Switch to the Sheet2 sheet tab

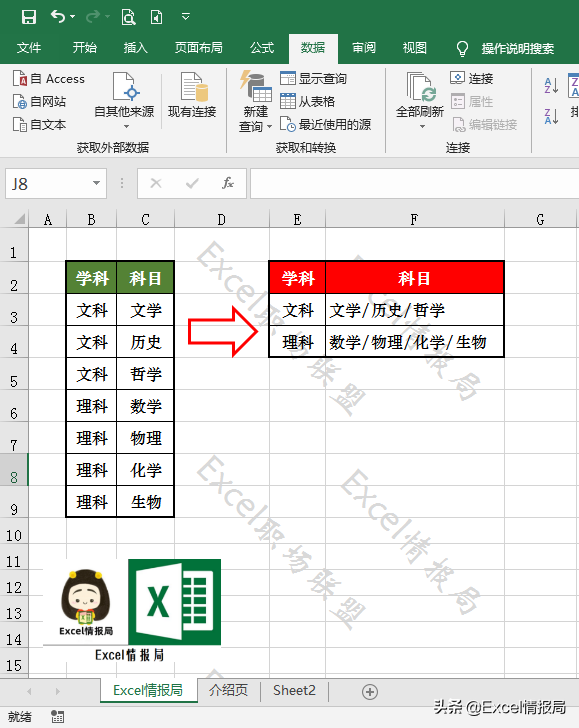coord(294,690)
